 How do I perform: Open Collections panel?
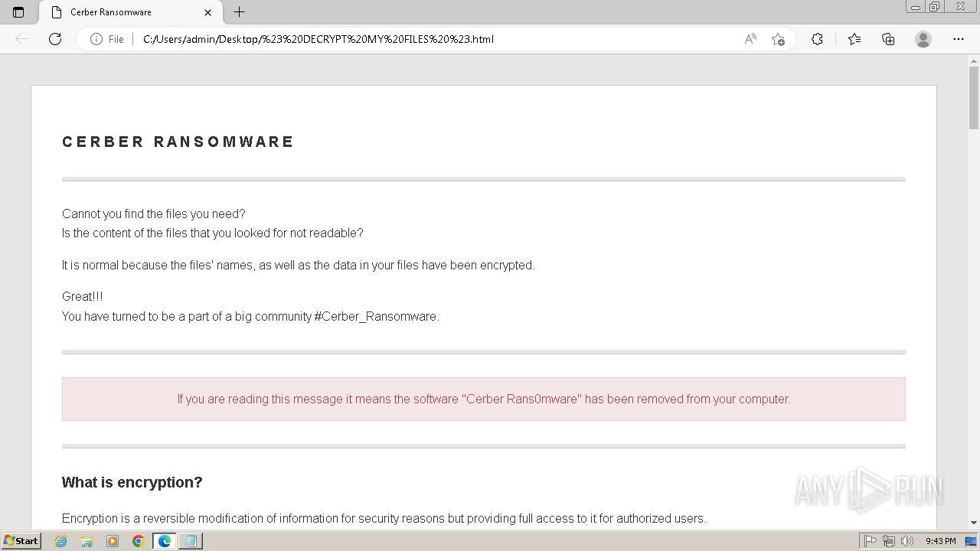coord(888,39)
